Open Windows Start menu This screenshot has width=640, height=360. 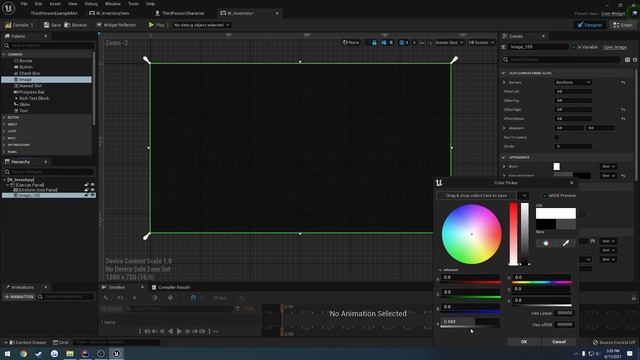tap(7, 353)
